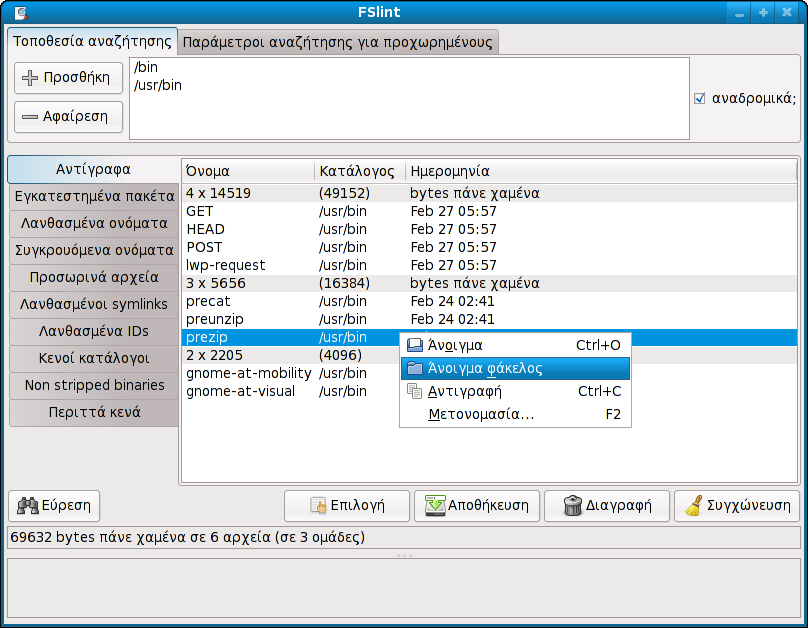808x628 pixels.
Task: Select Non stripped binaries in sidebar
Action: point(94,385)
